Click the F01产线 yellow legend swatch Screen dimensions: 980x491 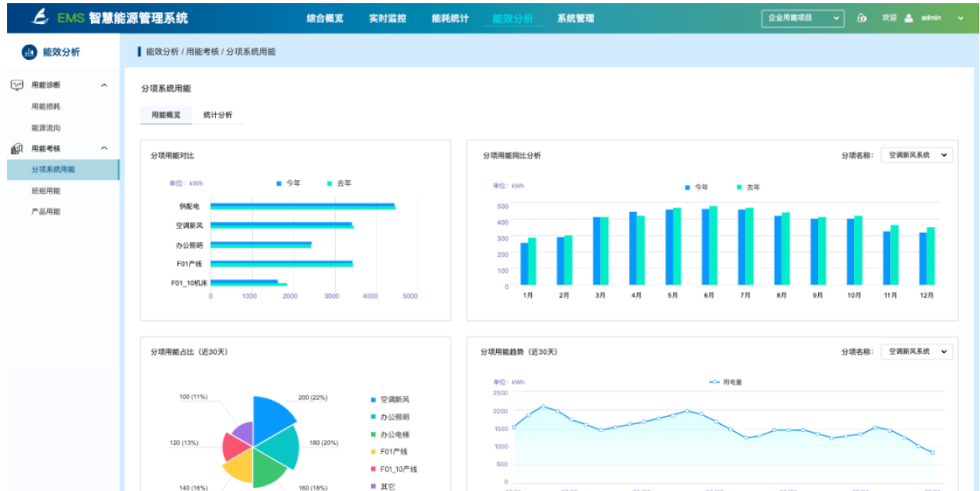point(372,452)
